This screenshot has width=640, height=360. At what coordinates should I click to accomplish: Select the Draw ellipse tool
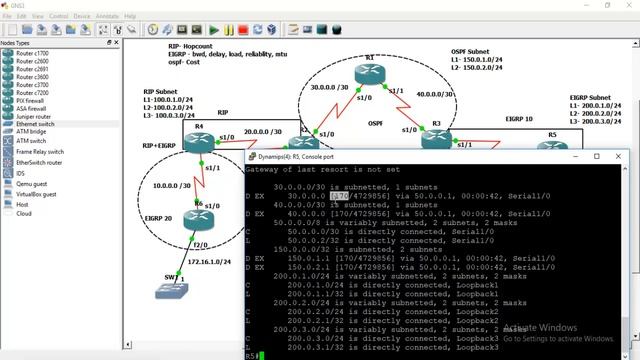tap(337, 30)
